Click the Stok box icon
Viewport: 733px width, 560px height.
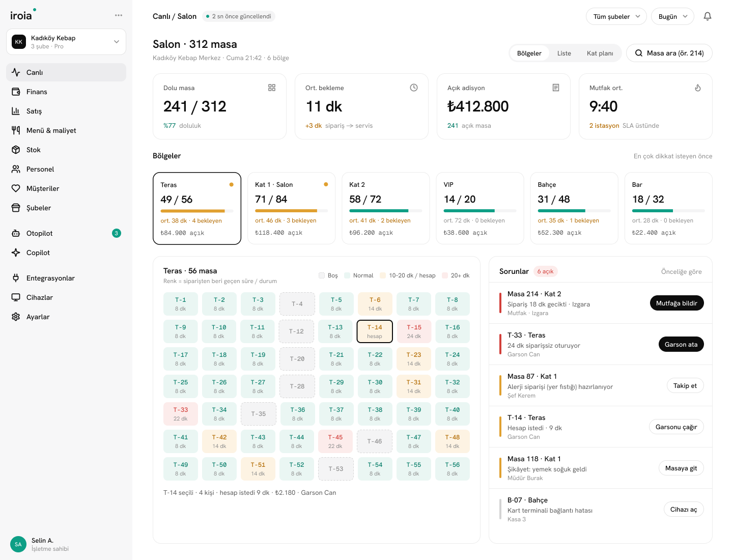tap(16, 150)
